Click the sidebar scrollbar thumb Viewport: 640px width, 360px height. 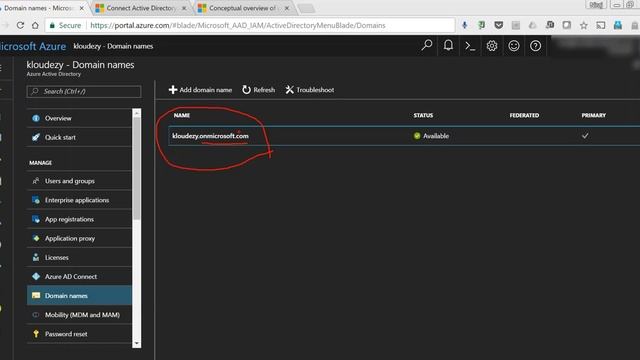[137, 168]
